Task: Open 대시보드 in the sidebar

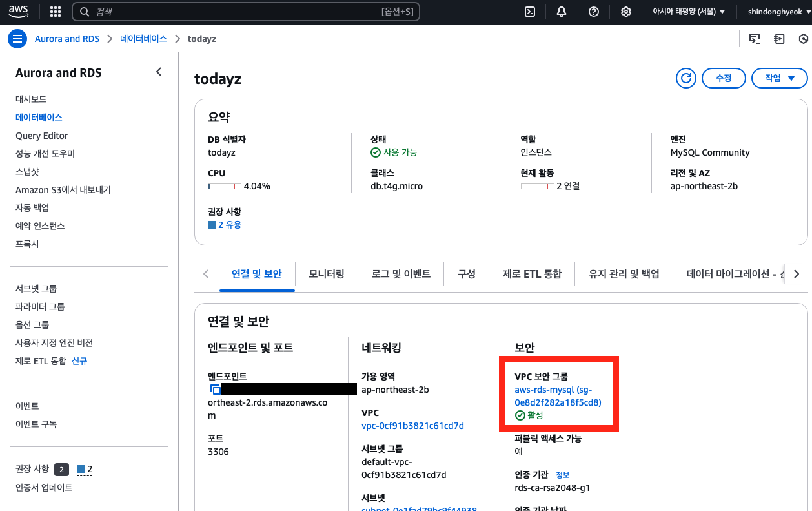Action: pos(31,99)
